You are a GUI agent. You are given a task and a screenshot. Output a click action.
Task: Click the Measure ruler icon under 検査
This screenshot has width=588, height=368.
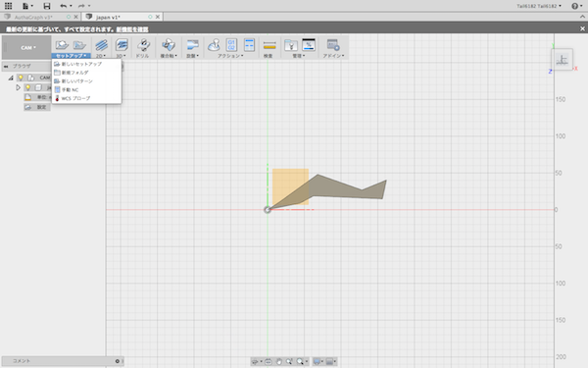point(269,45)
